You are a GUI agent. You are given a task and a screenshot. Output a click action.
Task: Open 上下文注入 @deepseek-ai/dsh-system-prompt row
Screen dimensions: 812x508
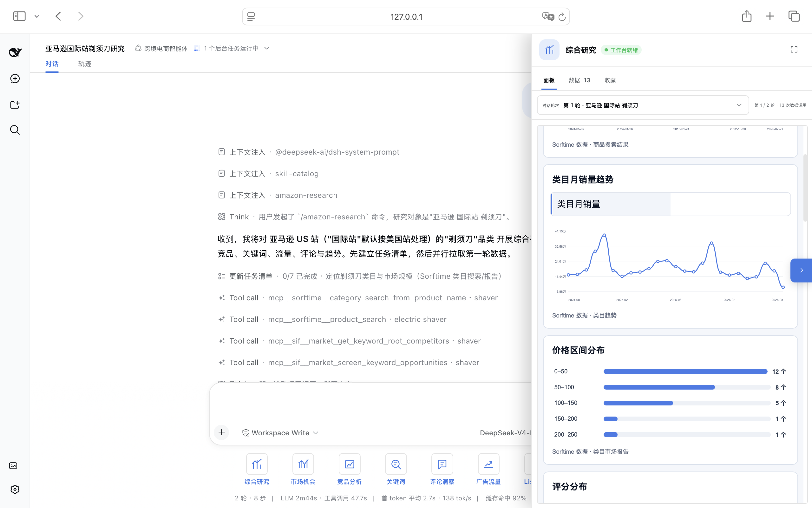pos(309,152)
